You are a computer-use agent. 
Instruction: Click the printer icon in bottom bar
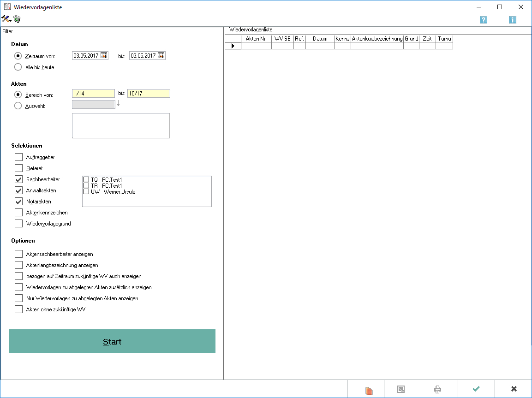[437, 389]
